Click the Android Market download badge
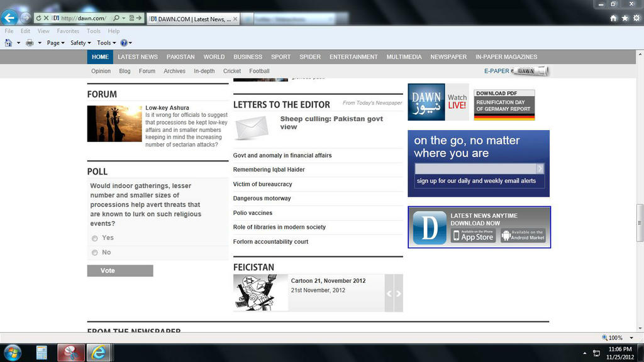 pos(523,236)
